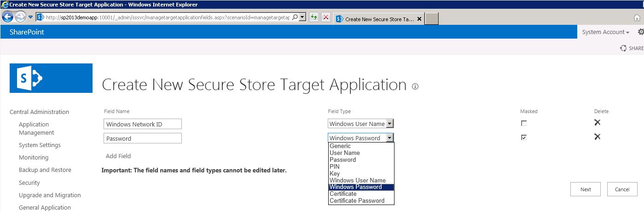
Task: Open the SharePoint settings gear
Action: click(x=641, y=32)
